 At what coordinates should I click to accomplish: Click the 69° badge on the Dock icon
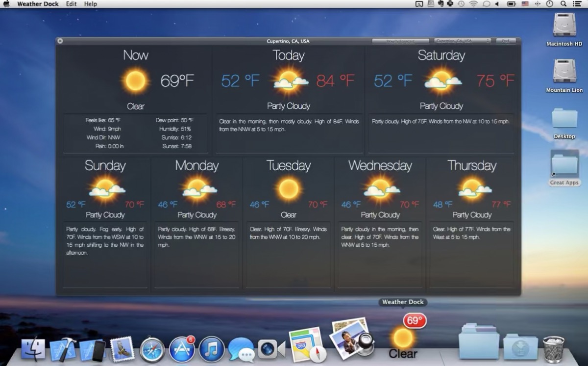(x=415, y=321)
